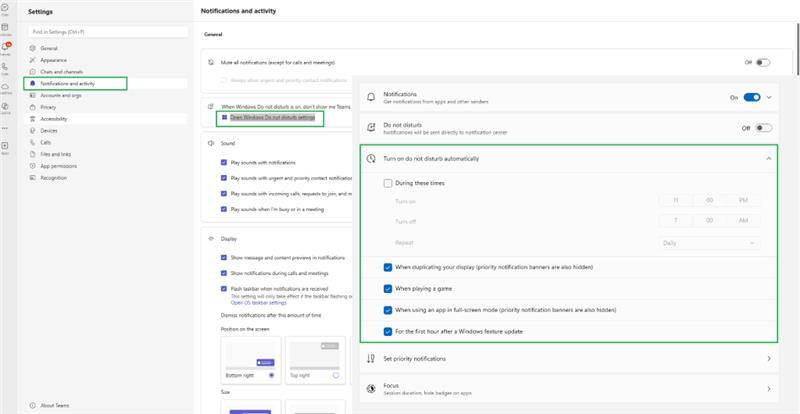Click the Turn on hour field showing 11
800x414 pixels.
click(676, 201)
